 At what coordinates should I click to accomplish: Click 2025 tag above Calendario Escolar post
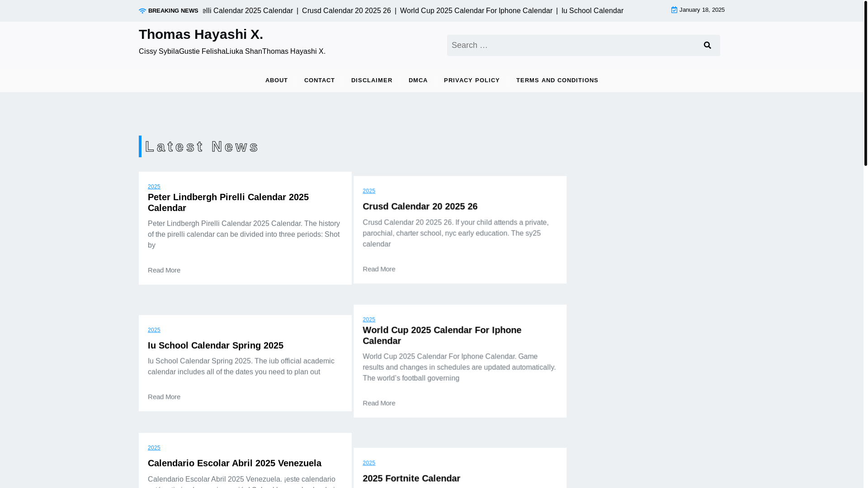154,448
